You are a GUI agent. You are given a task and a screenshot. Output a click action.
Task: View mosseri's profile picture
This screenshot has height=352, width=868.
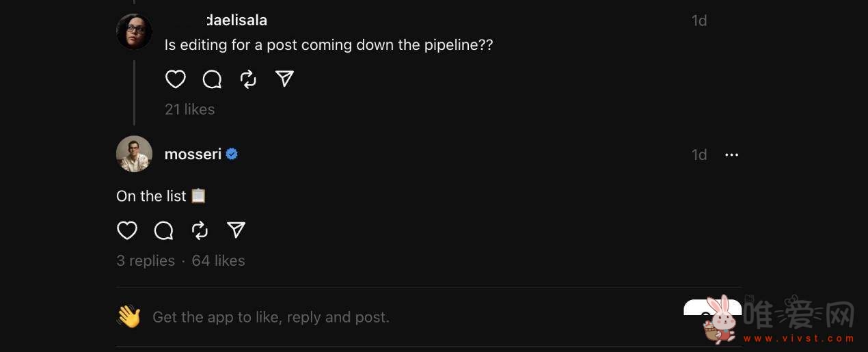point(134,154)
